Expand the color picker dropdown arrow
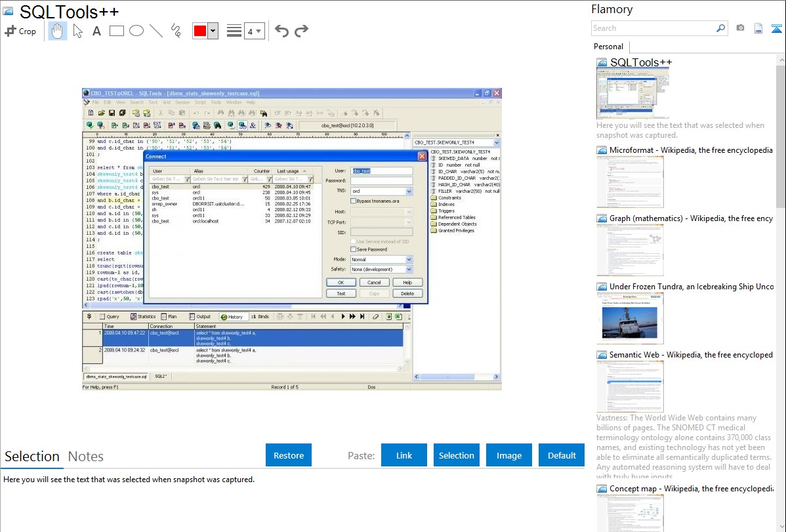The width and height of the screenshot is (786, 532). coord(213,31)
